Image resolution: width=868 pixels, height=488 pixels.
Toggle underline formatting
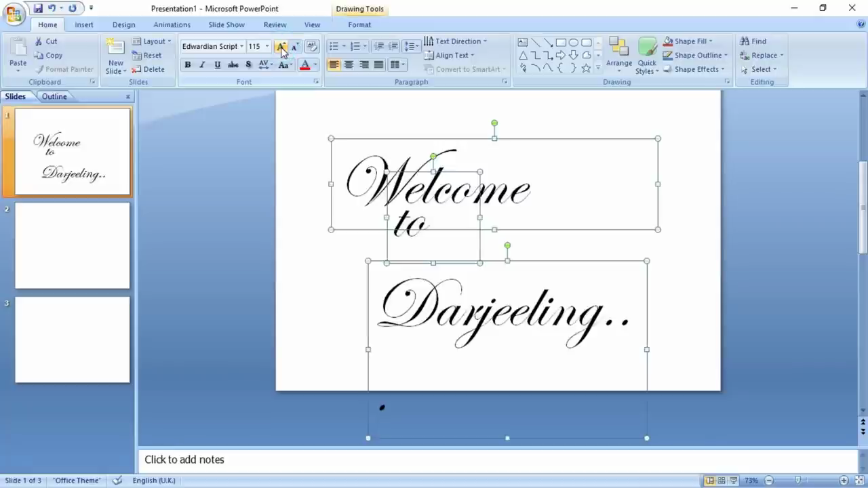tap(217, 65)
